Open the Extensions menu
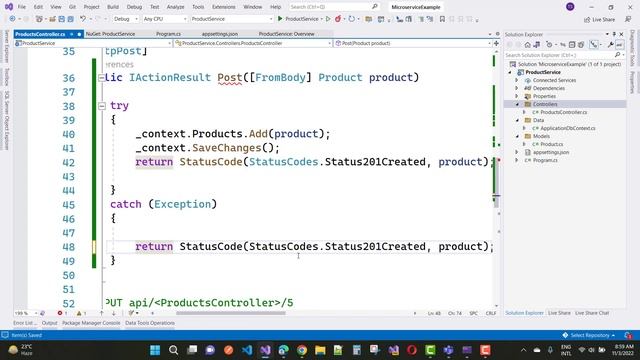Screen dimensions: 640x360 click(223, 7)
